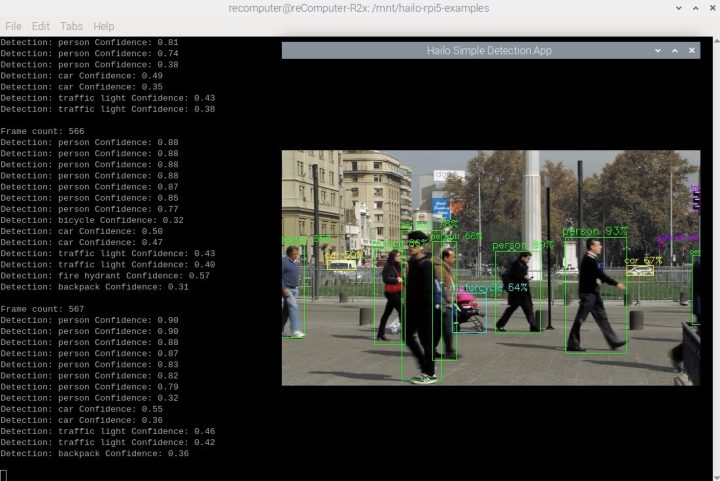Click the person 89% detection label
This screenshot has width=720, height=481.
point(522,245)
